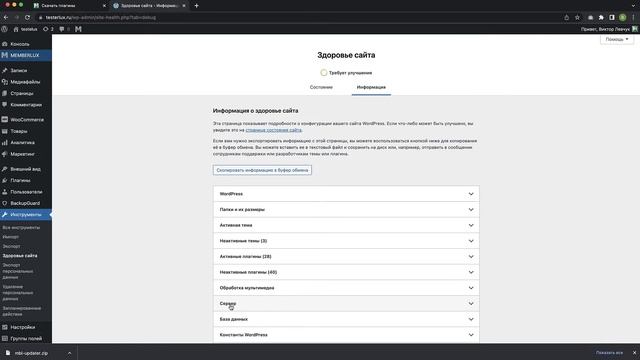
Task: Expand Константы WordPress section
Action: [x=346, y=335]
